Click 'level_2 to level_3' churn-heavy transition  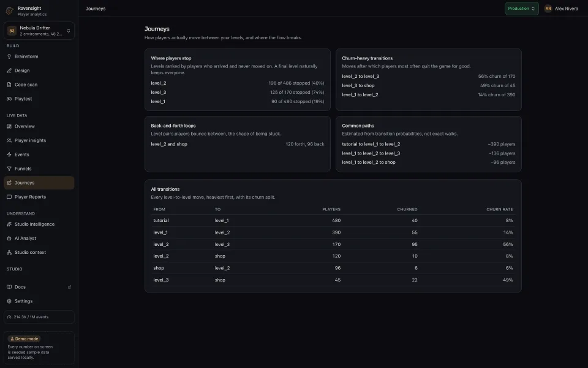pyautogui.click(x=360, y=76)
